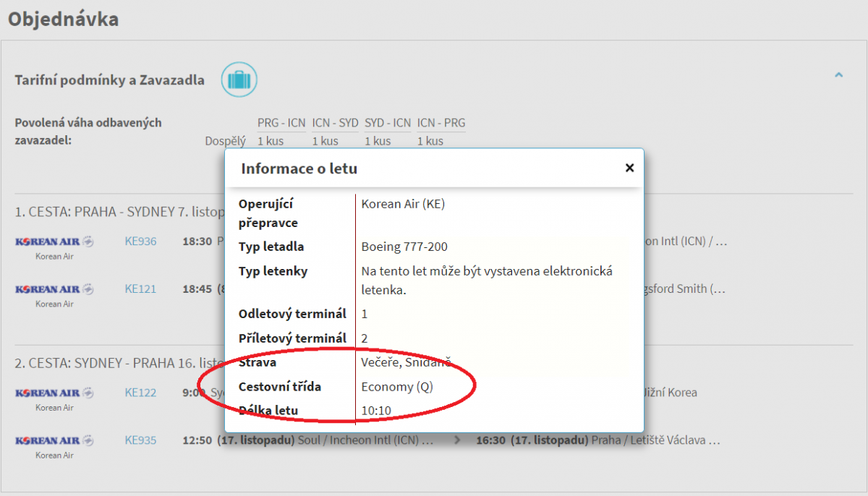Click the arrow icon in KE935 row

pyautogui.click(x=456, y=440)
